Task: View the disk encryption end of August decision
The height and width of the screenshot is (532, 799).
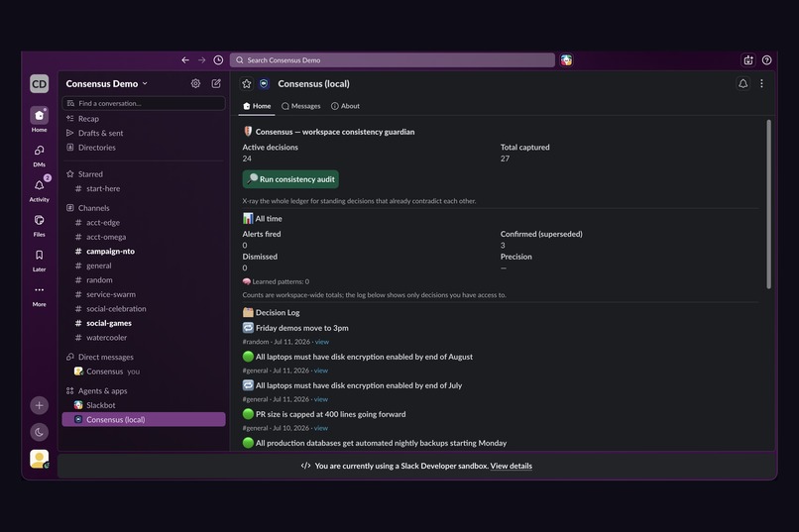Action: [x=321, y=371]
